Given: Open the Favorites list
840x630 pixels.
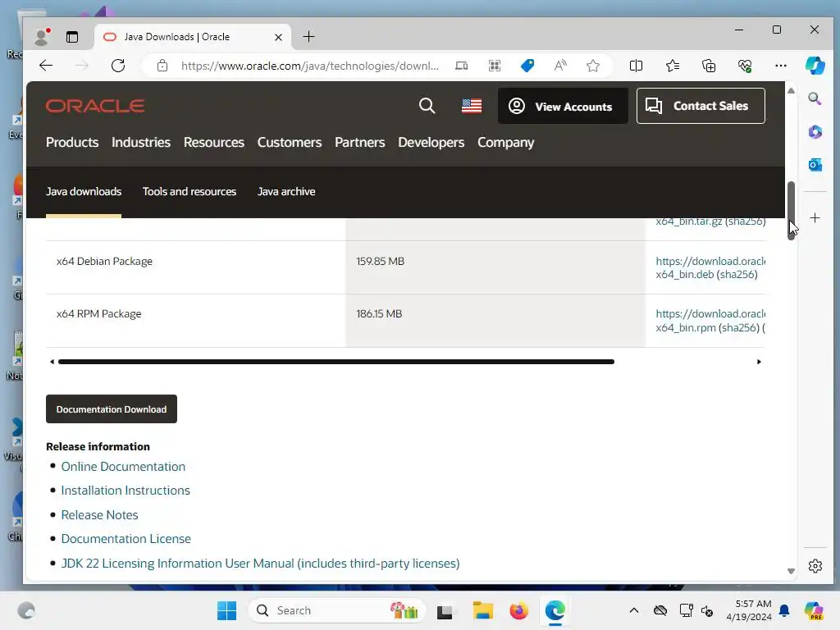Looking at the screenshot, I should [673, 66].
